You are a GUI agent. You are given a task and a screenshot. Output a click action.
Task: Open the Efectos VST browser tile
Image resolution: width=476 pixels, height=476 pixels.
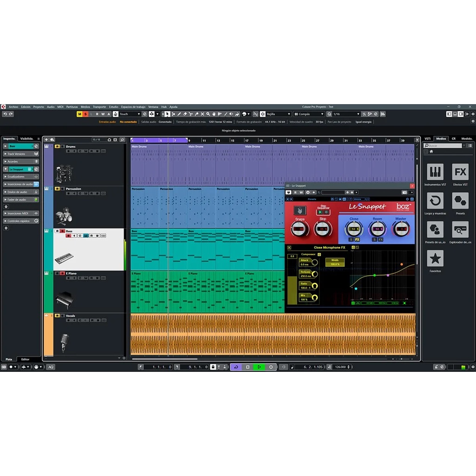click(x=460, y=172)
